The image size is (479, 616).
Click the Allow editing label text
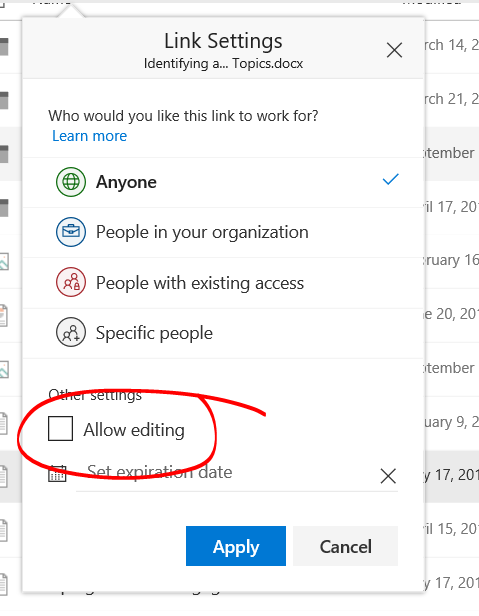click(x=134, y=430)
